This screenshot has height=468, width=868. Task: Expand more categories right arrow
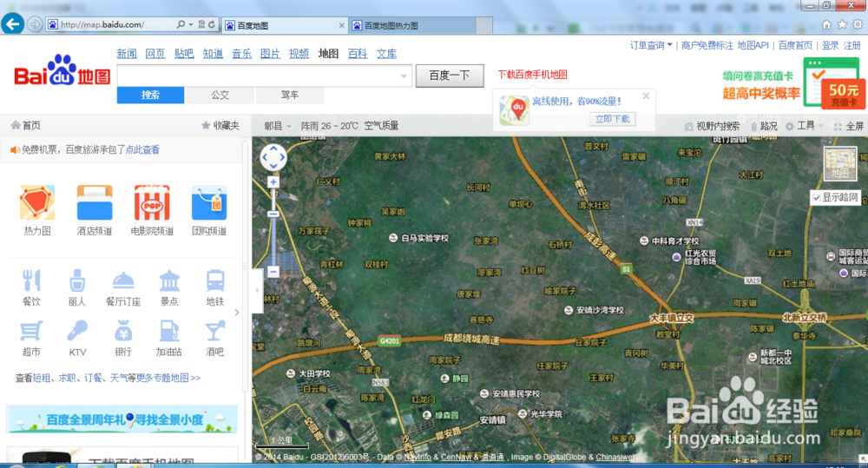tap(237, 313)
